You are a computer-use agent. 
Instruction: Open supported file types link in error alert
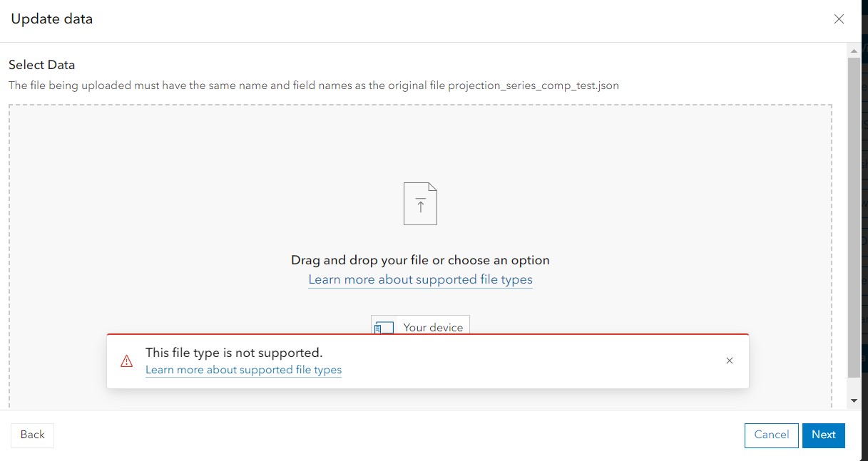(x=243, y=370)
